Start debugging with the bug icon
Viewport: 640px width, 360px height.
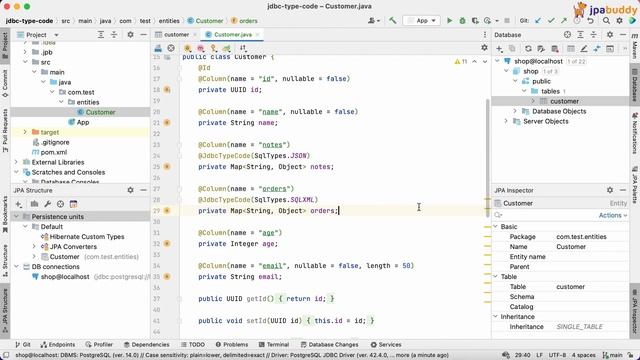point(462,20)
